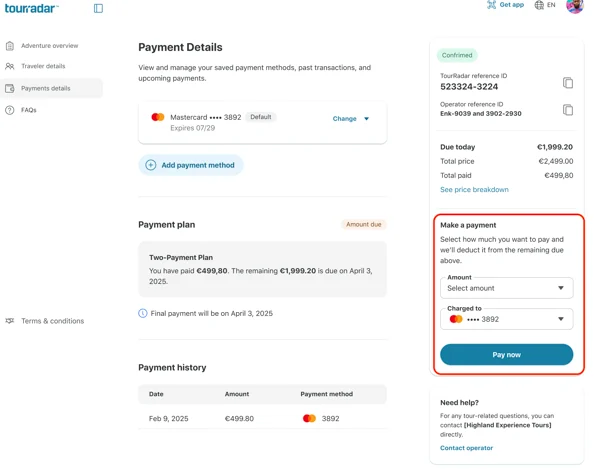Open the Select amount dropdown
The height and width of the screenshot is (469, 600).
[507, 288]
